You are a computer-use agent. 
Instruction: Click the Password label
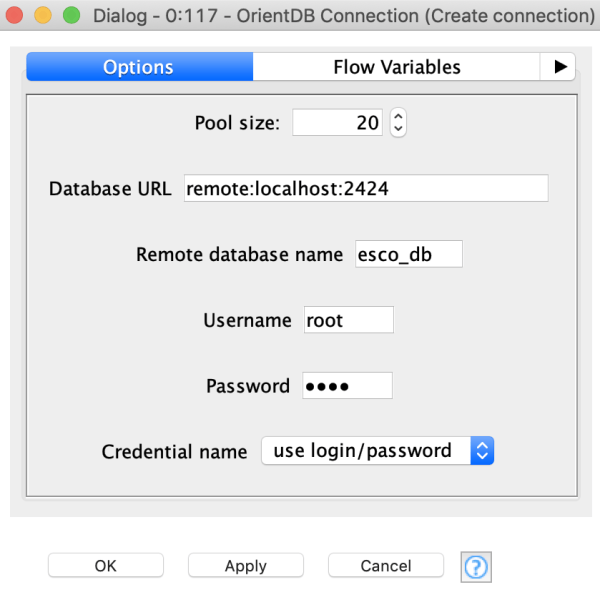(x=248, y=386)
